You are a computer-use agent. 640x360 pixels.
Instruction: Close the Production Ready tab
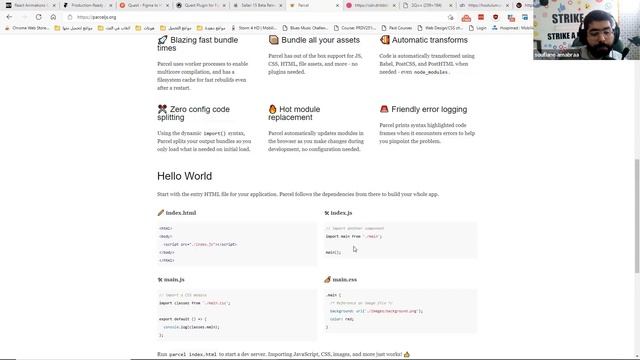pos(111,5)
